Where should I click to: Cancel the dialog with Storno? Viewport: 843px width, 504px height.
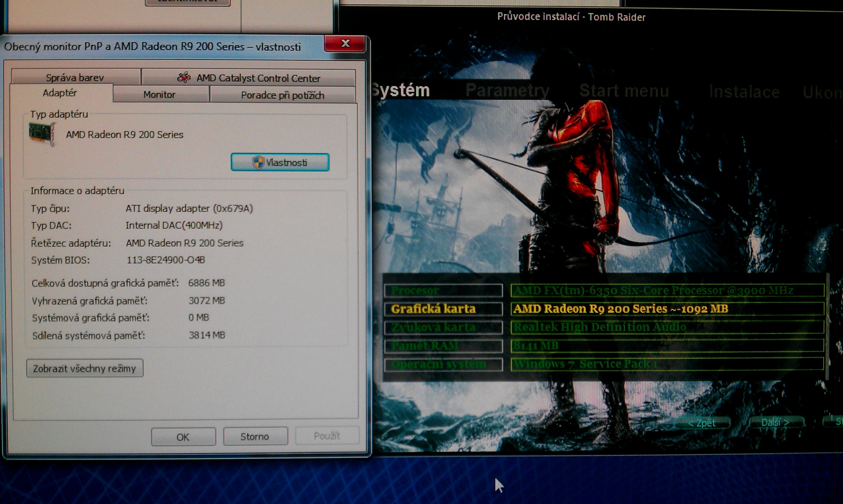pos(255,436)
